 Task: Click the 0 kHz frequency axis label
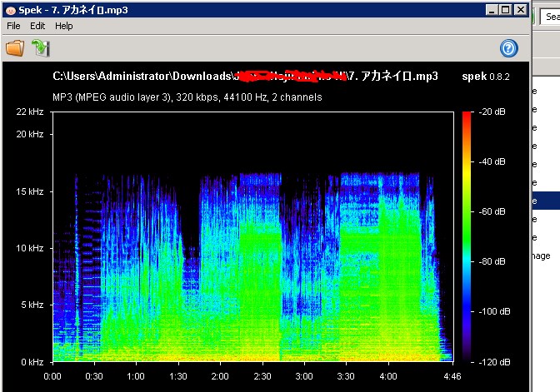pos(32,362)
